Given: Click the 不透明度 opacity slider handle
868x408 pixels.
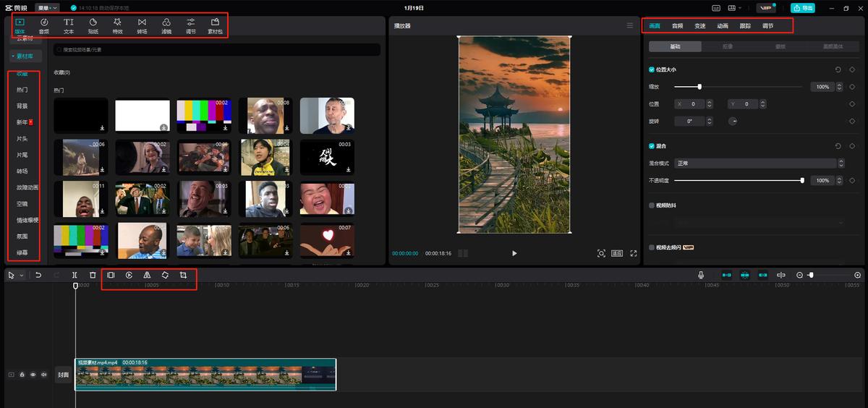Looking at the screenshot, I should [x=802, y=180].
